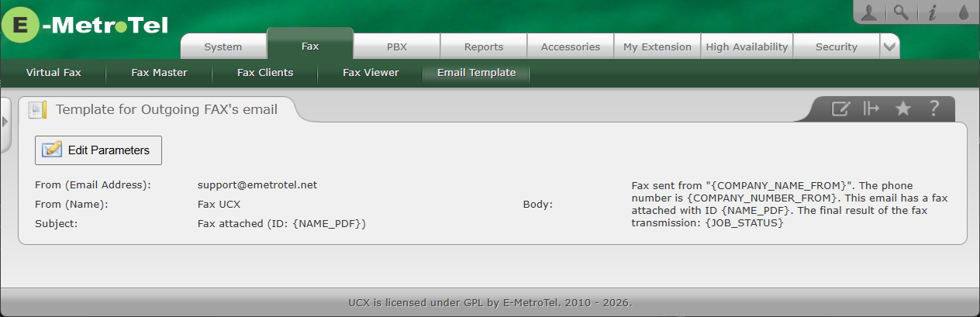Open Fax Master submenu
980x317 pixels.
pos(160,73)
